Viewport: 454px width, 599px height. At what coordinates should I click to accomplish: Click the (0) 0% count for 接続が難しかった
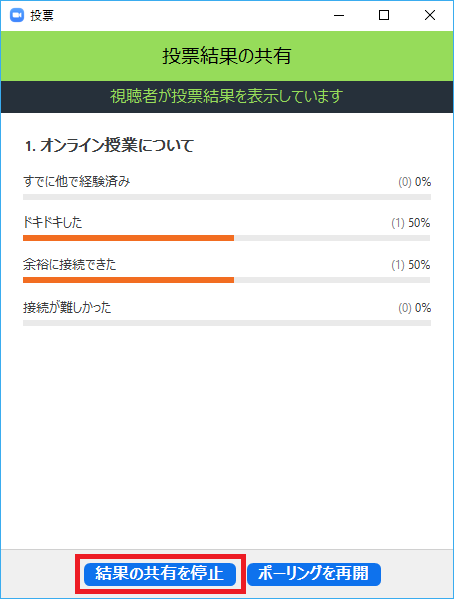point(415,308)
